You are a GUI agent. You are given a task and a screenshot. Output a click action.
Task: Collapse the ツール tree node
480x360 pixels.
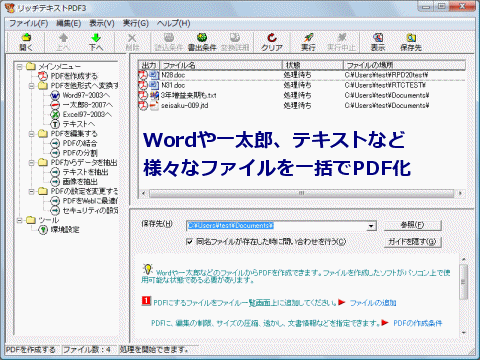pos(20,220)
